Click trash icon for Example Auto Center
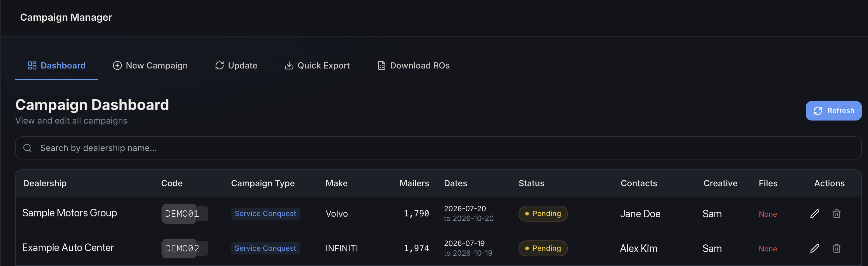The height and width of the screenshot is (266, 868). click(x=836, y=248)
